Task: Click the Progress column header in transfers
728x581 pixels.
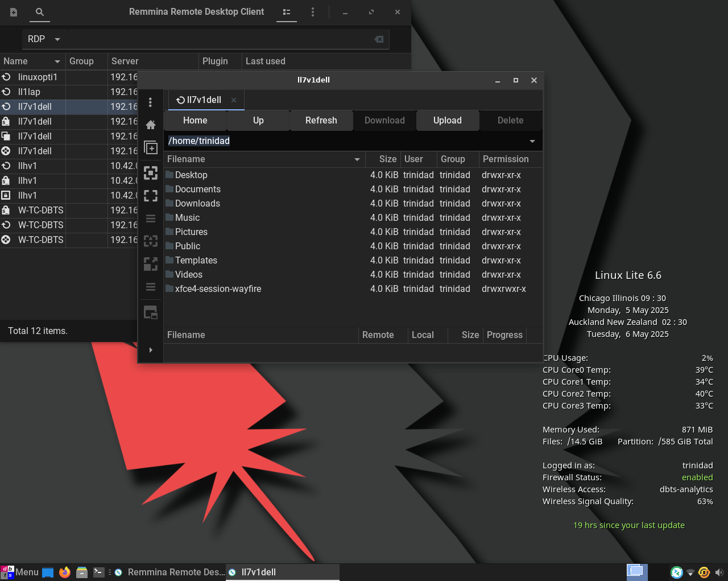Action: point(504,335)
